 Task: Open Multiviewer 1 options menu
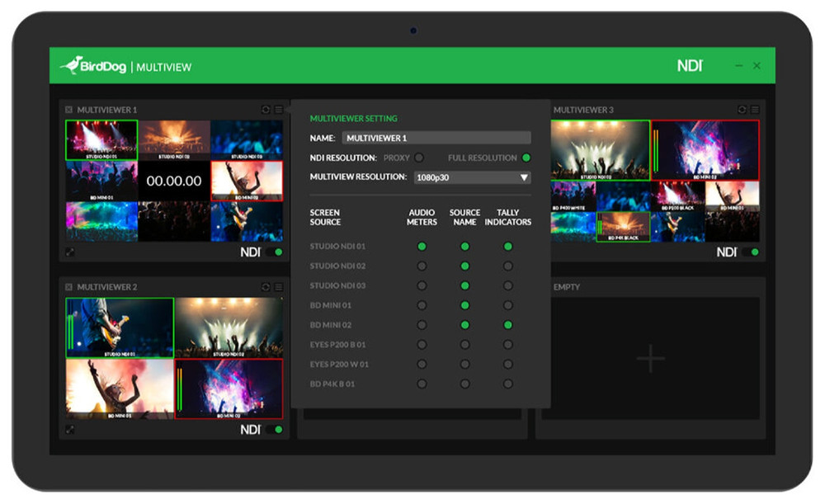pyautogui.click(x=279, y=109)
